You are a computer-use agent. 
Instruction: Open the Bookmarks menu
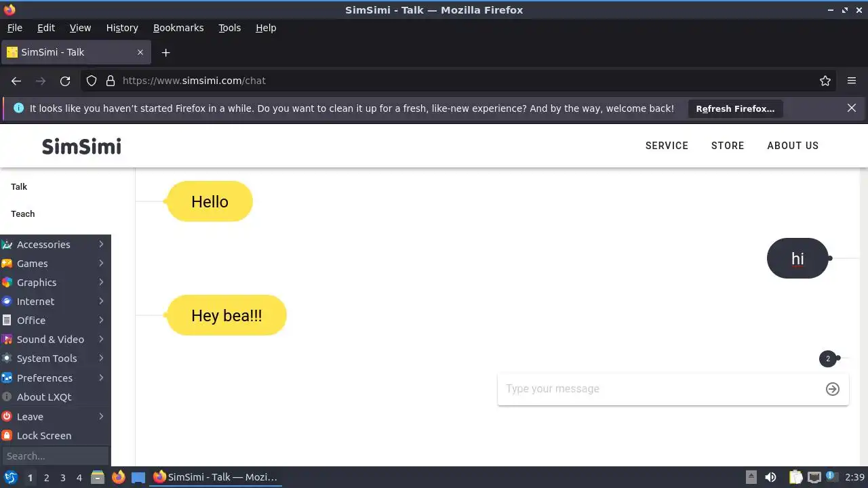(x=178, y=28)
